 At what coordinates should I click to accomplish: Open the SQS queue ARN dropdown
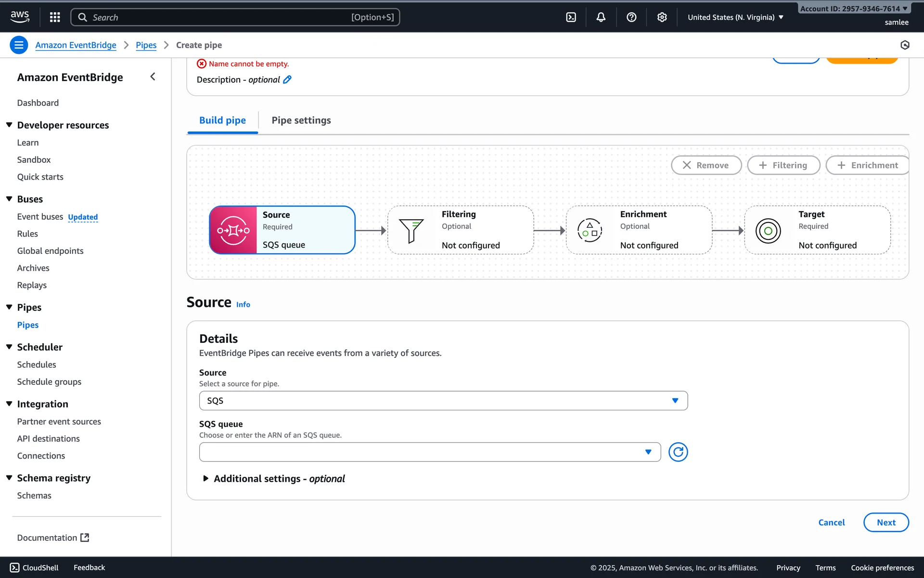coord(429,452)
